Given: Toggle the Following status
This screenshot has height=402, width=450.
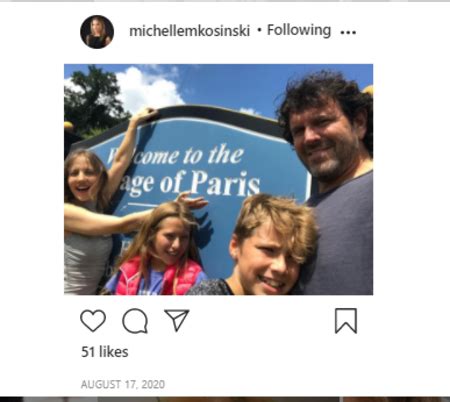Looking at the screenshot, I should (299, 30).
